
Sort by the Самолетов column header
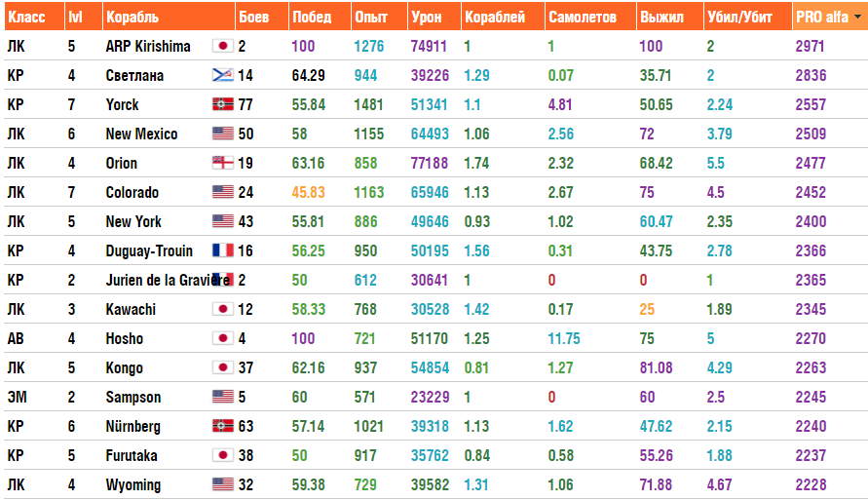[582, 18]
